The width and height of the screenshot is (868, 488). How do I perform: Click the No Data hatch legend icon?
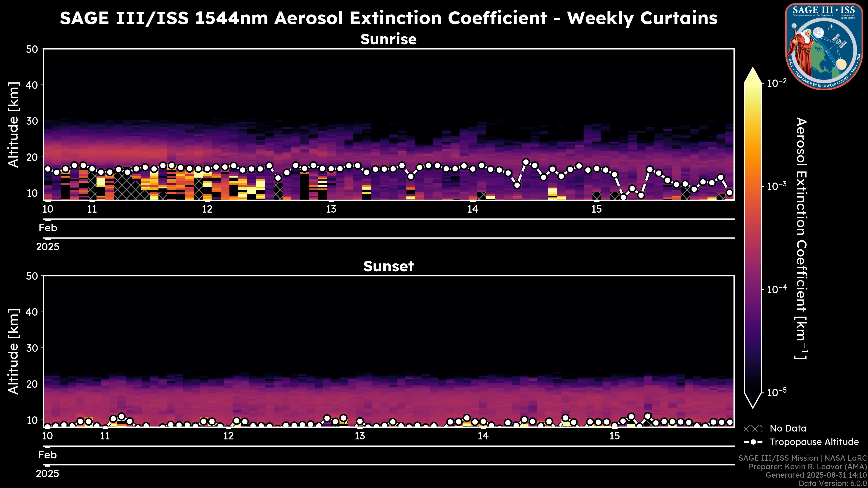753,429
